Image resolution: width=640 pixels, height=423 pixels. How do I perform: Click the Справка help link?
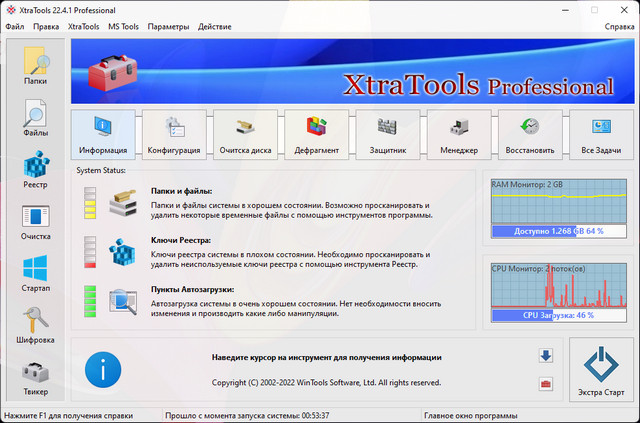pos(618,26)
